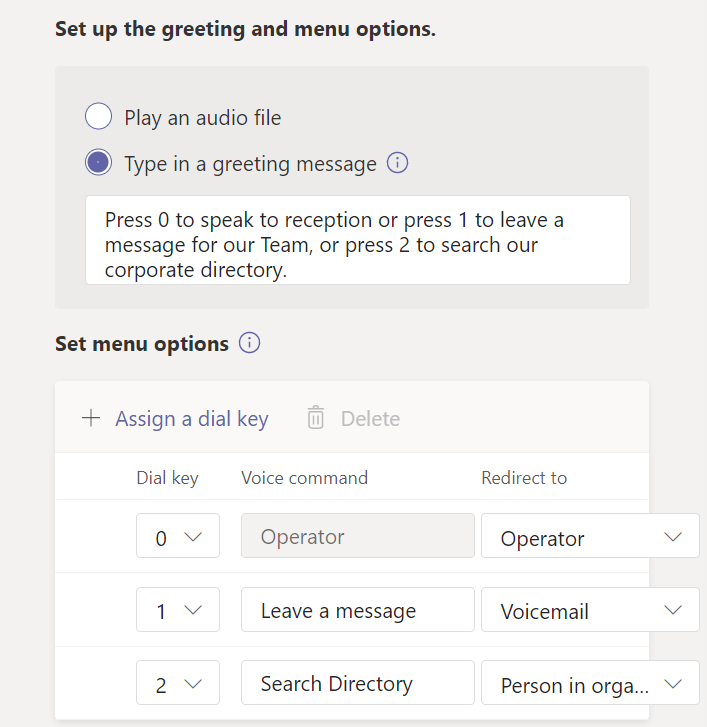Expand the Voicemail redirect dropdown
Viewport: 707px width, 727px height.
590,610
